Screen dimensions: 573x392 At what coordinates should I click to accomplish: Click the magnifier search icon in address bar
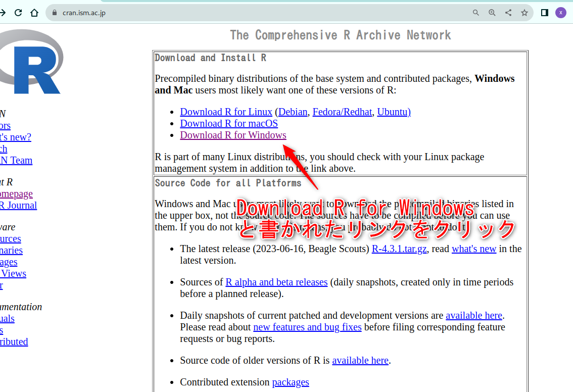pos(476,13)
